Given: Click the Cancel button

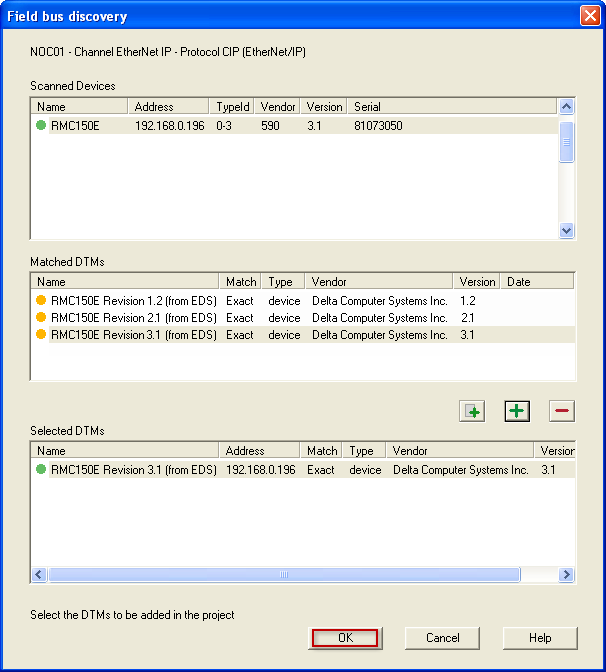Looking at the screenshot, I should pos(442,638).
